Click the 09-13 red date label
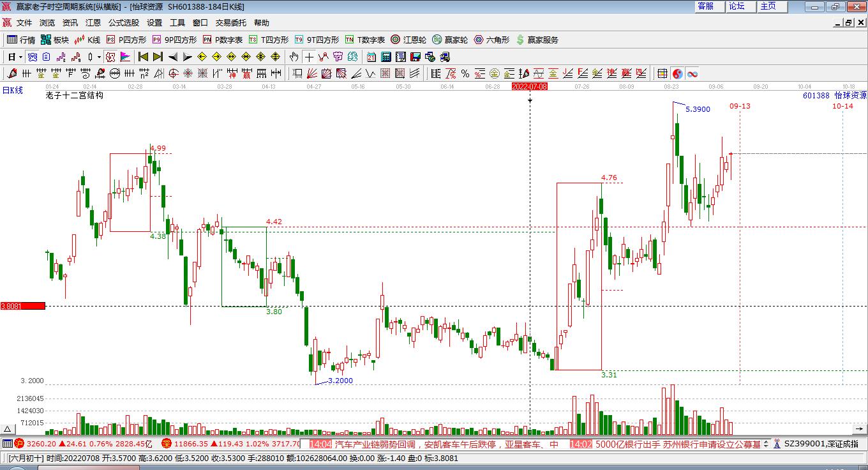The height and width of the screenshot is (470, 868). point(740,106)
